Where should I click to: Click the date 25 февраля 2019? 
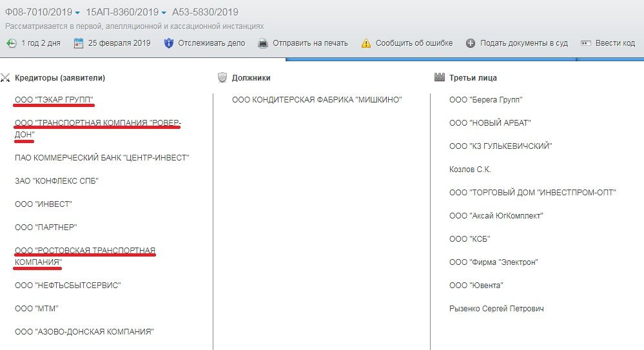click(x=119, y=43)
